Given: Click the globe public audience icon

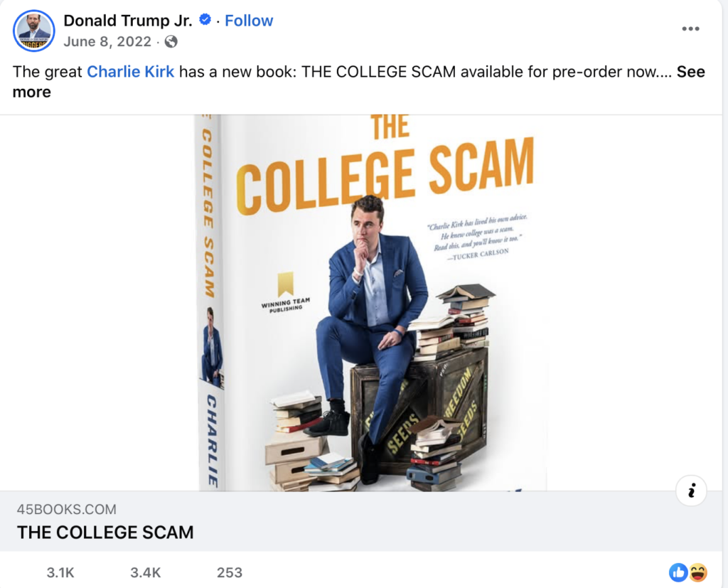Looking at the screenshot, I should pos(171,41).
